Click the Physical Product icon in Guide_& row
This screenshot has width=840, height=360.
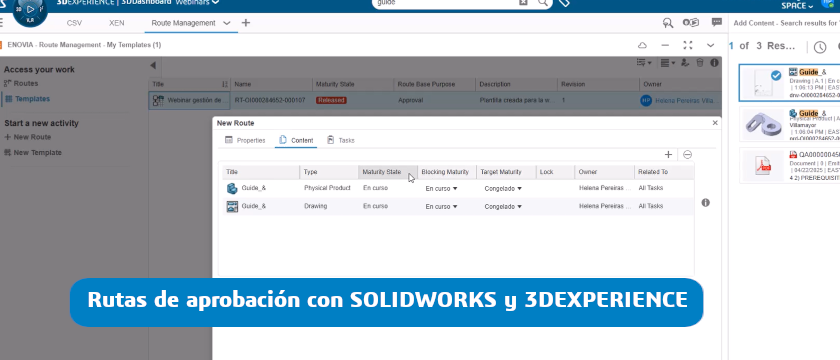coord(232,188)
